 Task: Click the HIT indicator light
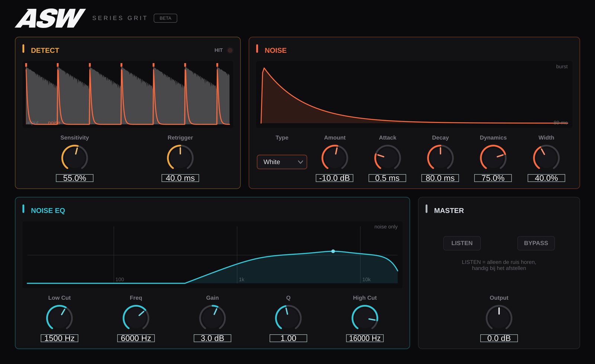pyautogui.click(x=230, y=50)
